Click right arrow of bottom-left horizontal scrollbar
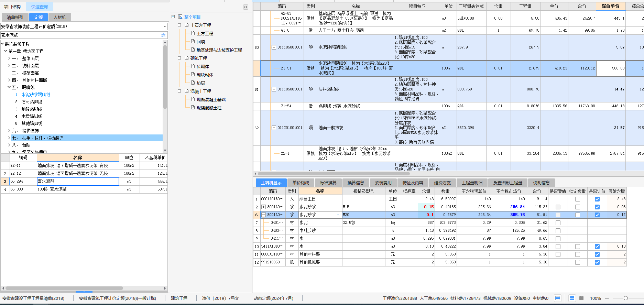644x305 pixels. tap(165, 288)
